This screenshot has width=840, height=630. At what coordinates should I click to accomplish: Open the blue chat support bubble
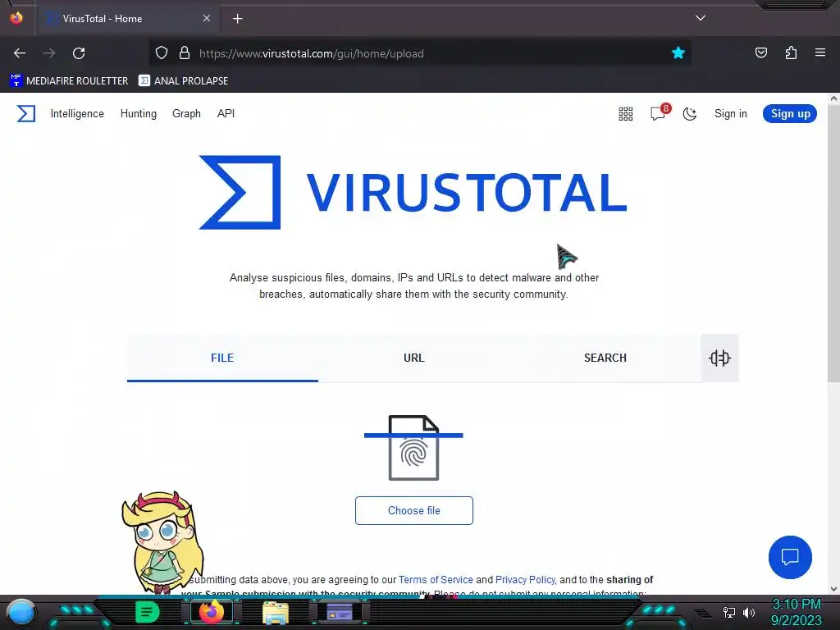tap(790, 557)
